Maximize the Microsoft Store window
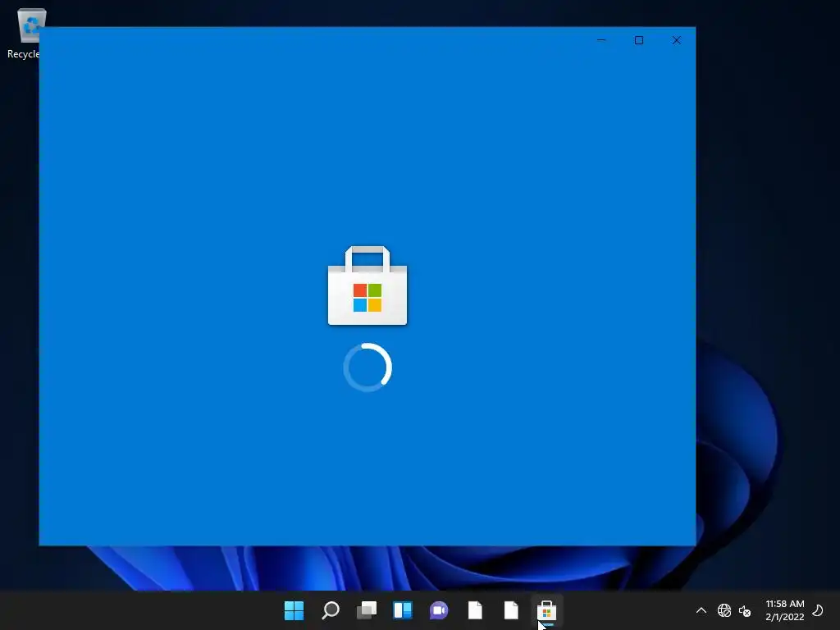This screenshot has height=630, width=840. [x=638, y=40]
